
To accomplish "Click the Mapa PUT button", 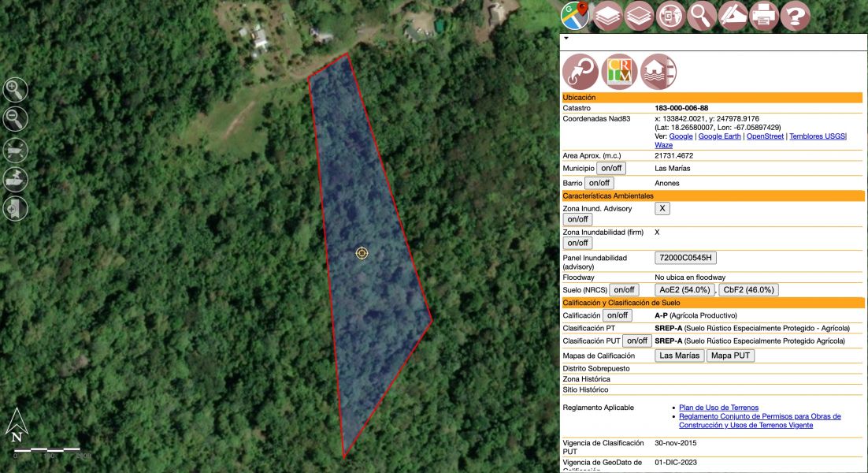I will point(730,356).
